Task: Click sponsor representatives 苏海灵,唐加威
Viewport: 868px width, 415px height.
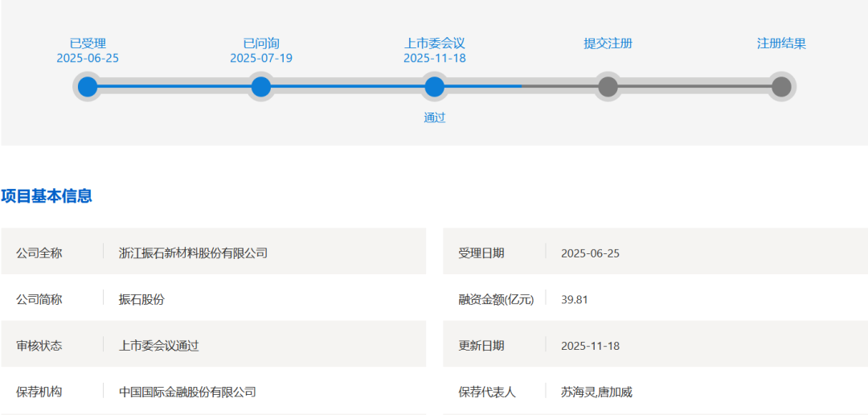Action: [596, 392]
